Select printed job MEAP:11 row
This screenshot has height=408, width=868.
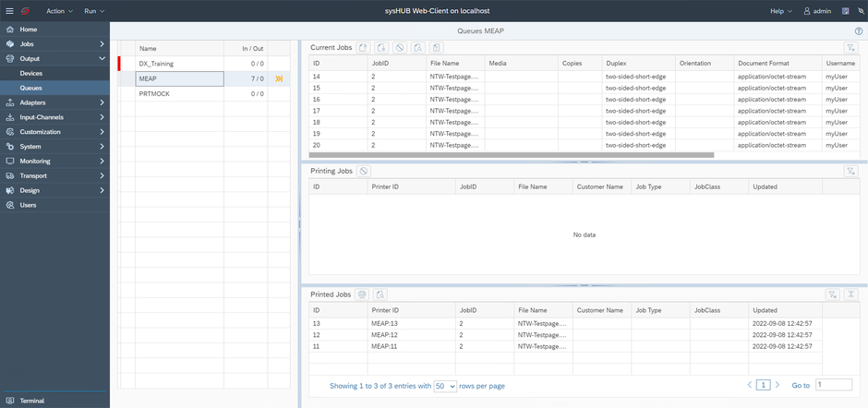click(565, 346)
